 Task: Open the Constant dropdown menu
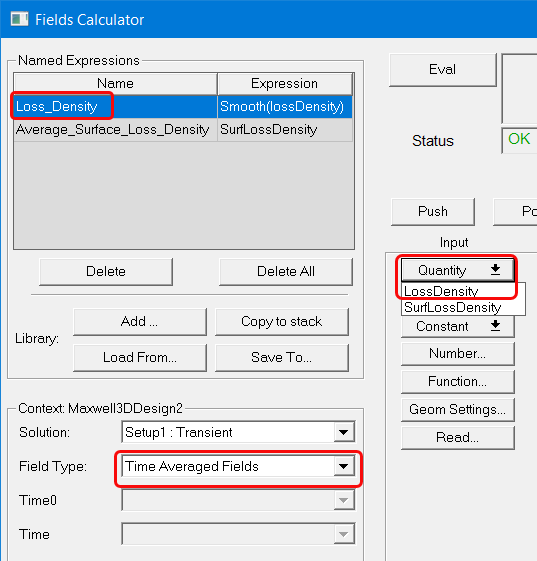click(x=458, y=326)
